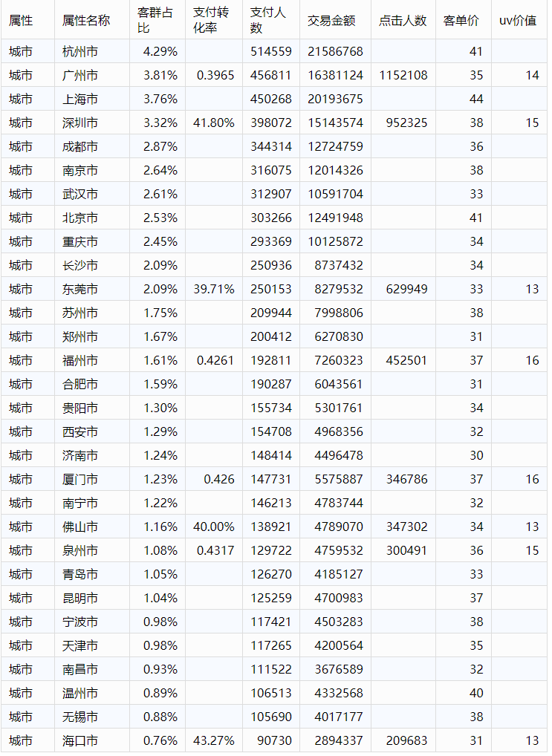Click the 支付转化率 header cell

[x=213, y=21]
